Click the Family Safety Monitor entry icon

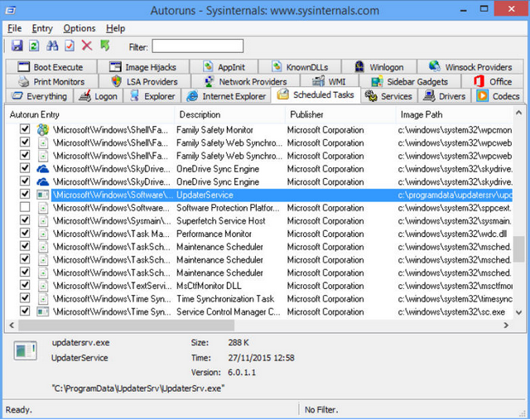tap(42, 129)
